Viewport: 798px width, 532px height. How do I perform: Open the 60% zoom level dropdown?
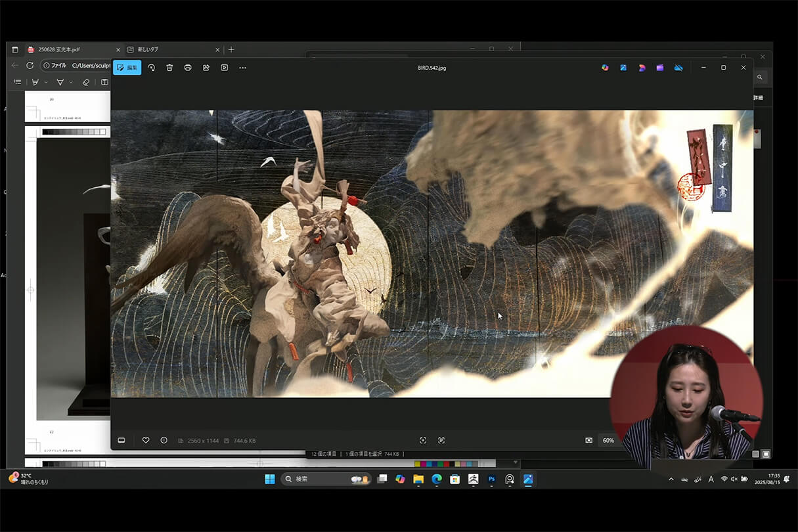coord(608,440)
